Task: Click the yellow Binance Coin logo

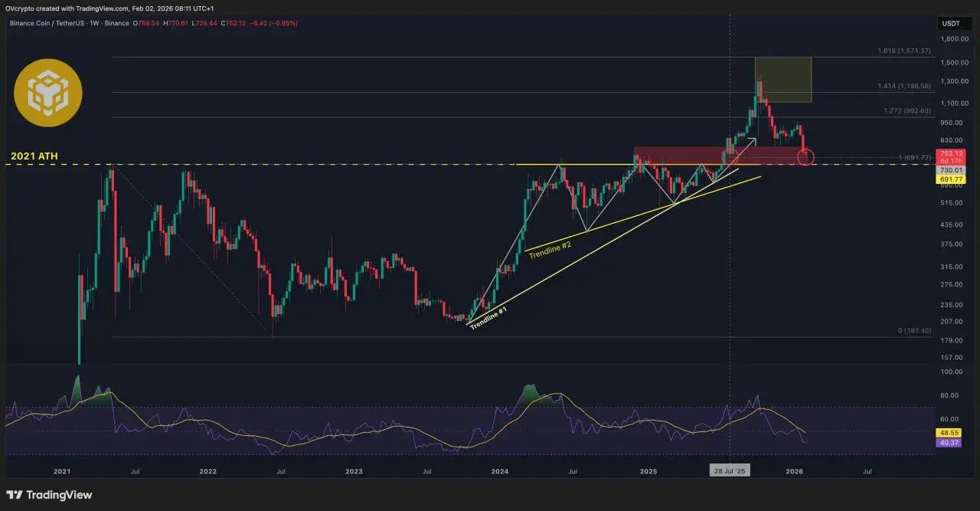Action: pos(47,91)
